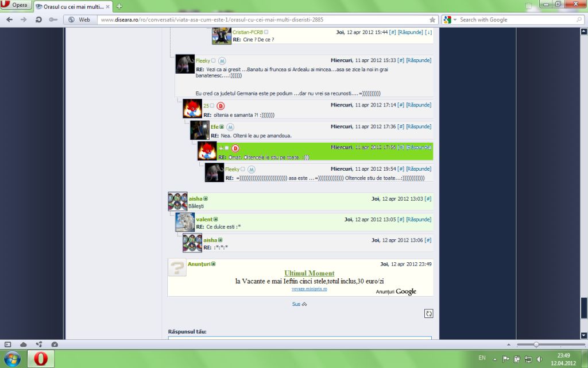This screenshot has width=588, height=368.
Task: Toggle the status box beside aisha's Băilești post
Action: click(x=206, y=199)
